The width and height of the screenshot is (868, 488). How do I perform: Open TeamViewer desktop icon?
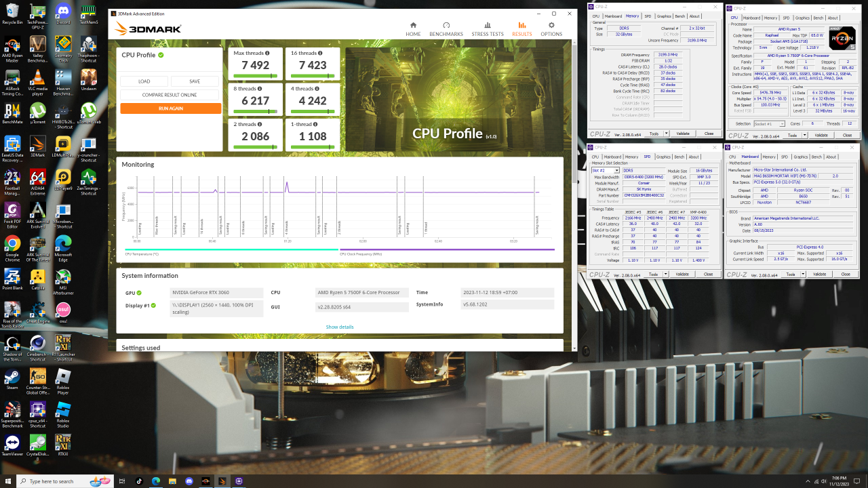12,445
